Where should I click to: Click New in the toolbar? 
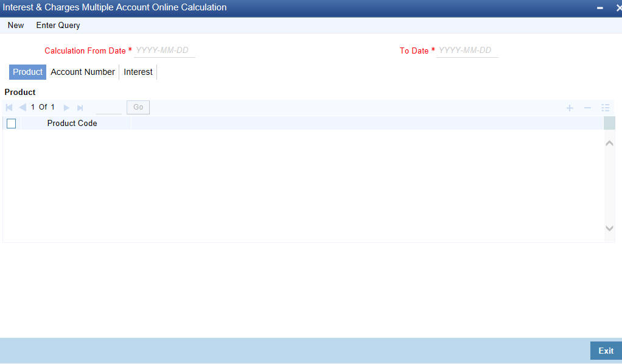click(x=16, y=26)
